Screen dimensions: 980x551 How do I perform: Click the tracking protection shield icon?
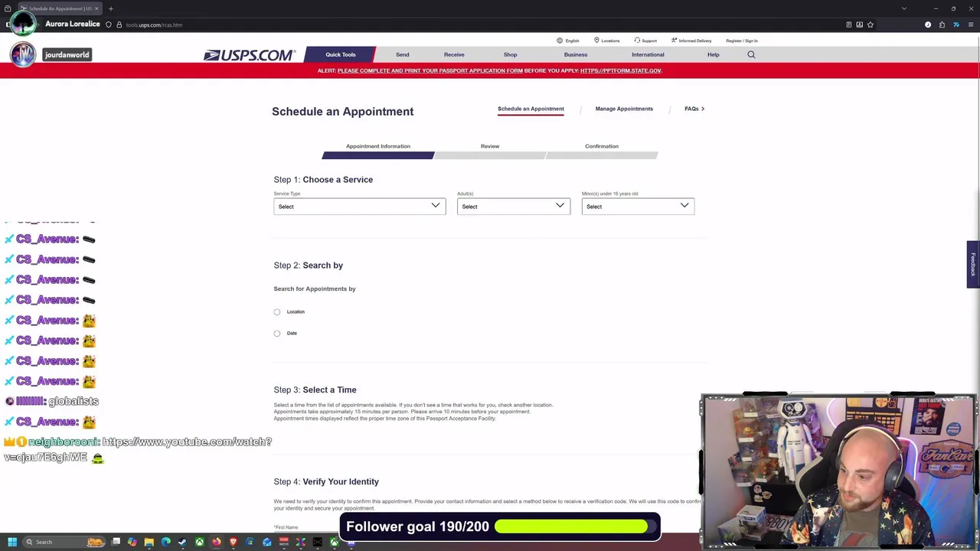click(x=109, y=24)
